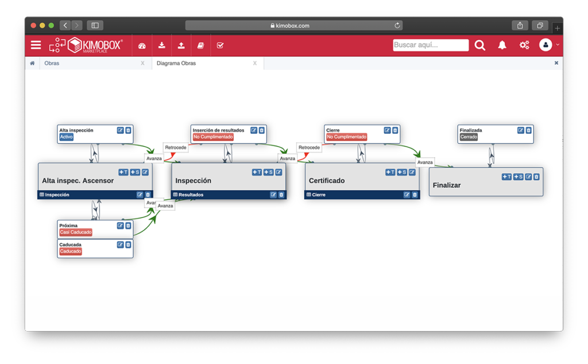Close the Obras tab
Screen dimensions: 588x364
142,63
